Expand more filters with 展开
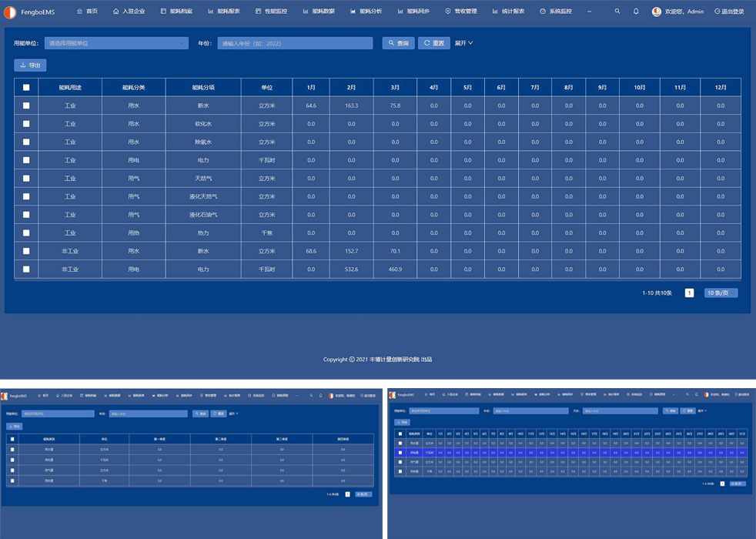 click(463, 43)
